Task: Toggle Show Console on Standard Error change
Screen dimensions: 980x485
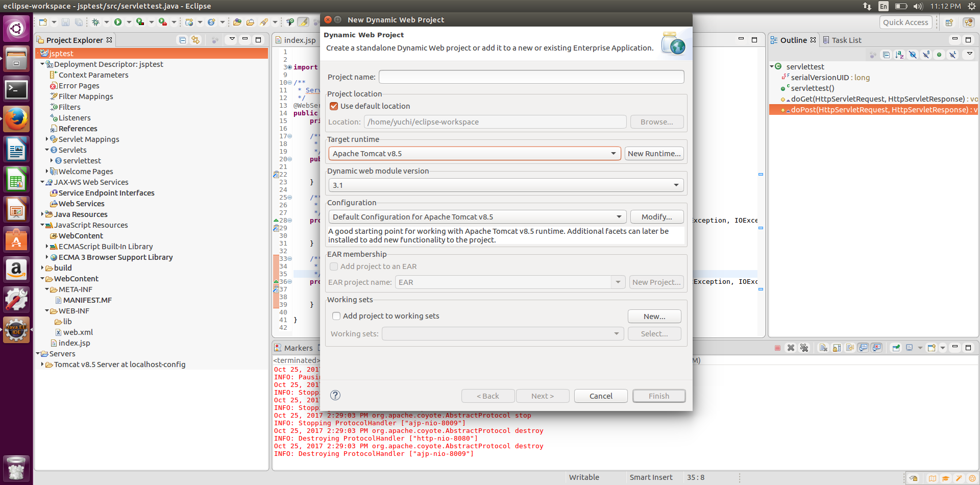Action: click(x=876, y=348)
